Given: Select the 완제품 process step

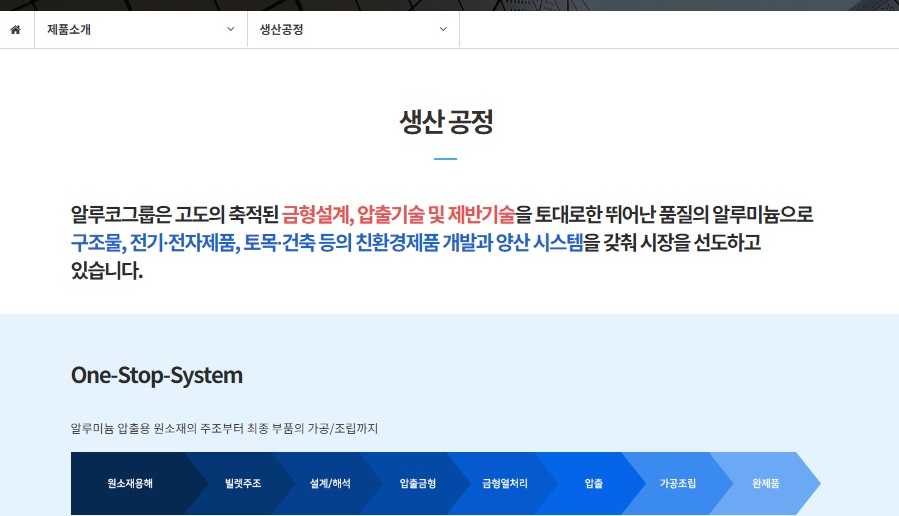Looking at the screenshot, I should pyautogui.click(x=766, y=483).
